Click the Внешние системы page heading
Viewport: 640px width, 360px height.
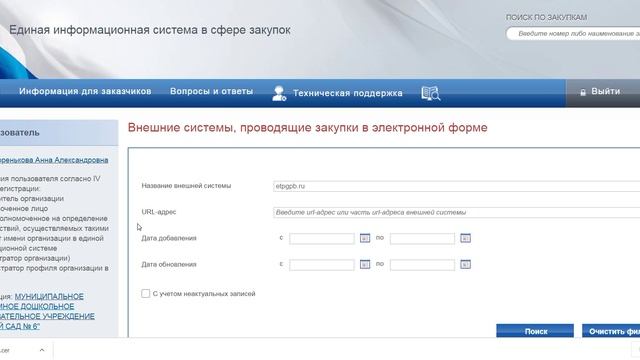[x=307, y=127]
